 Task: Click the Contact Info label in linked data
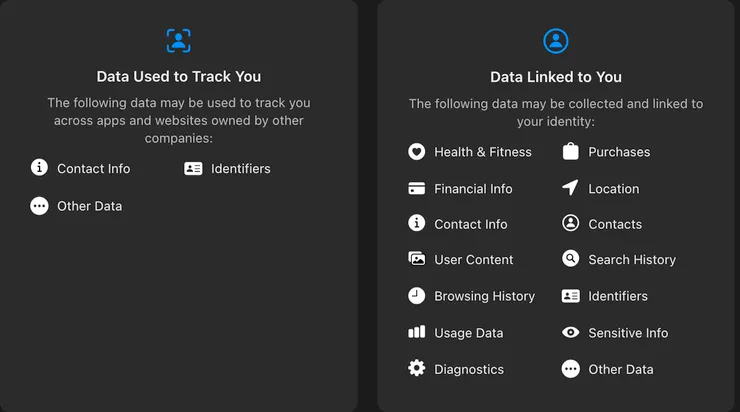470,224
